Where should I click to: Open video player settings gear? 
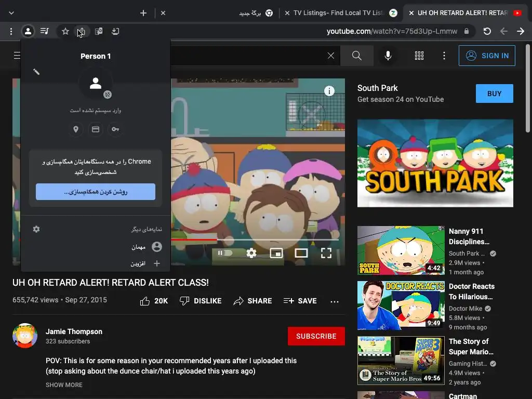click(x=251, y=253)
